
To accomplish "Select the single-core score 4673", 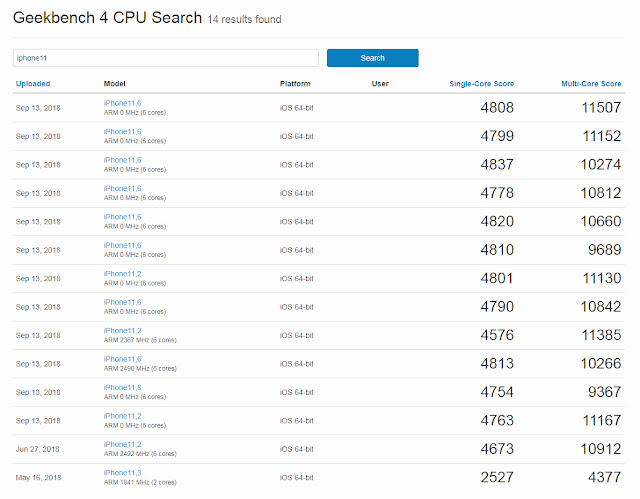I will (497, 449).
